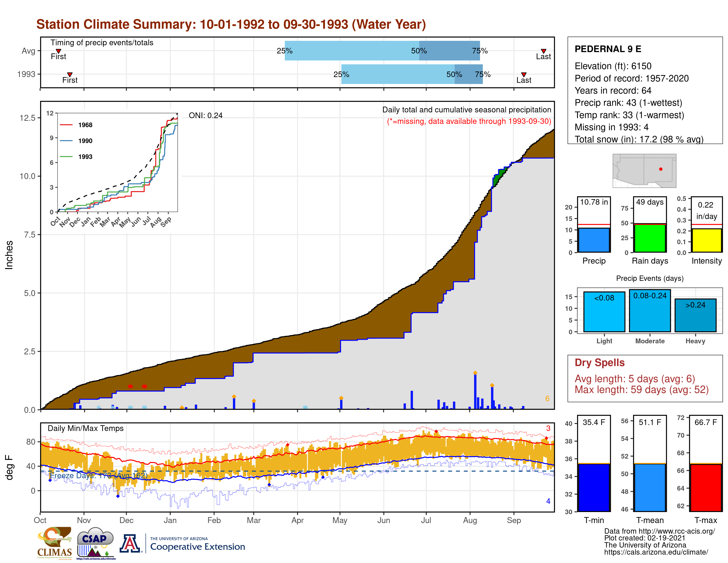Click the '66.7 F' T-max value
Screen dimensions: 728x563
click(706, 422)
